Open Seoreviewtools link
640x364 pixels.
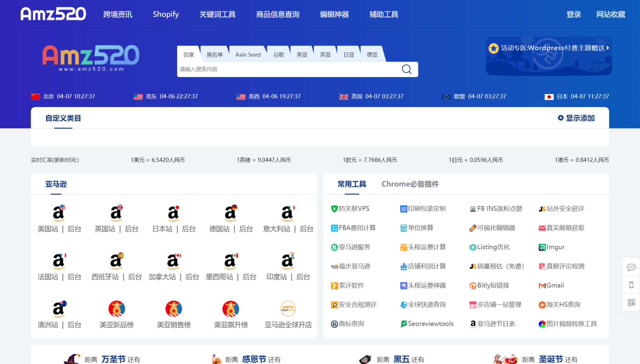coord(427,324)
